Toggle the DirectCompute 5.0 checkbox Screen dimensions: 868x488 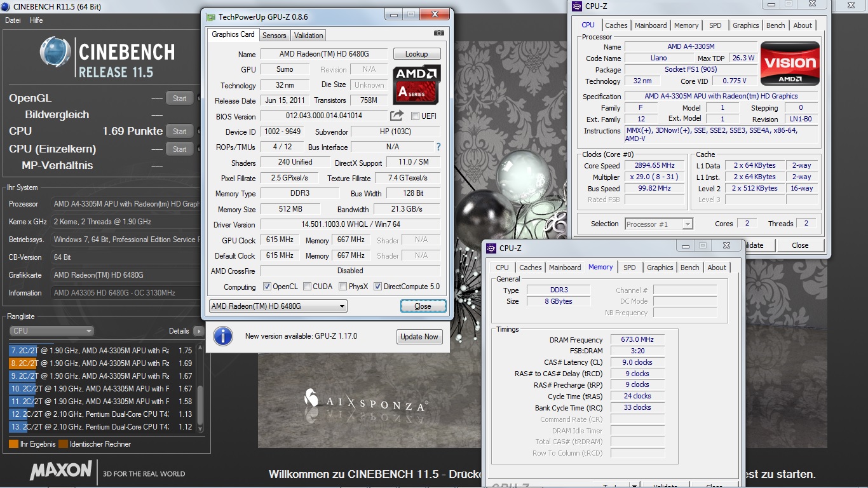(x=378, y=287)
